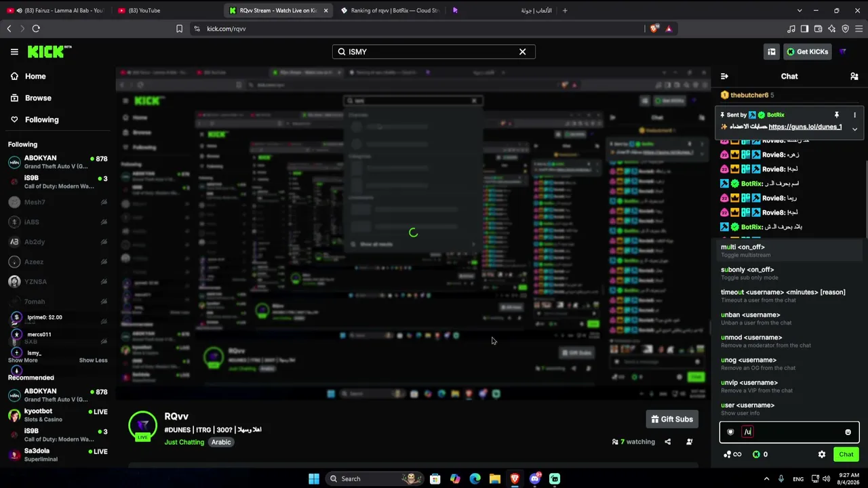This screenshot has width=868, height=488.
Task: Close the RQvv Stream tab
Action: 325,10
